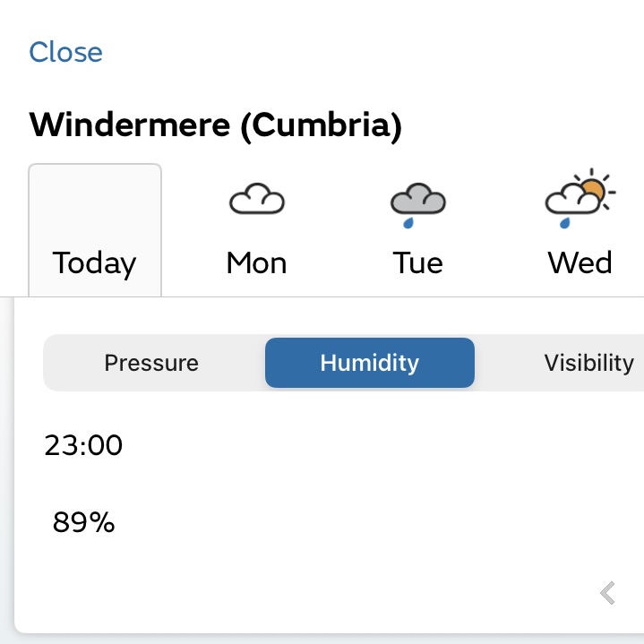Image resolution: width=644 pixels, height=644 pixels.
Task: Click the empty white area beside 23:00
Action: [x=358, y=445]
